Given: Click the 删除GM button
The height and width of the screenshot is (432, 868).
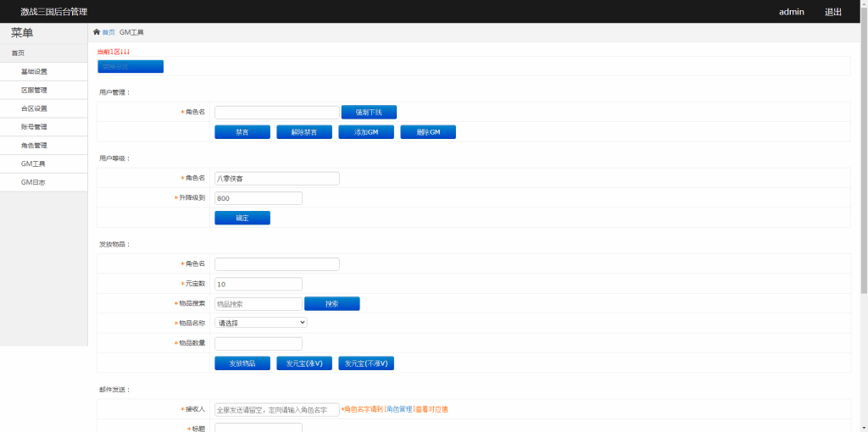Looking at the screenshot, I should (x=428, y=132).
